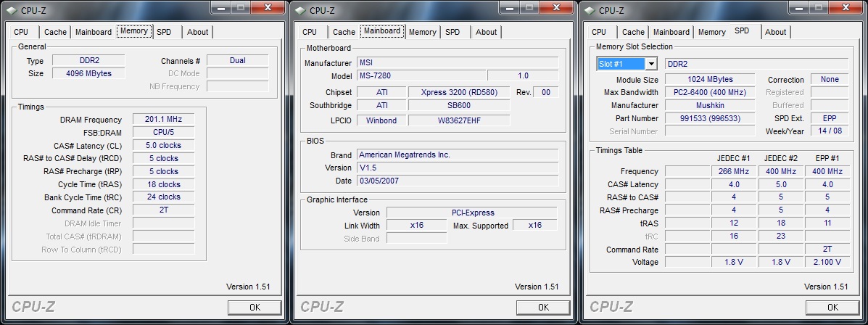Click Max Bandwidth value PC2-6400 (400 MHz)
The image size is (868, 325).
click(710, 92)
